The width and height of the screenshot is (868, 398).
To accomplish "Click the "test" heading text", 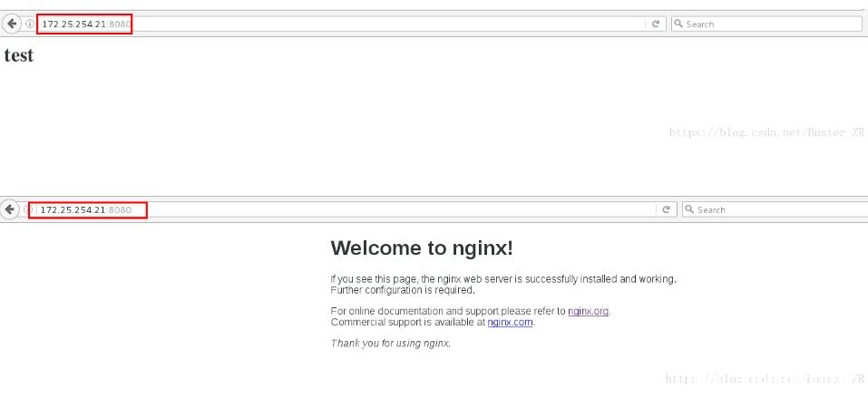I will pyautogui.click(x=19, y=55).
